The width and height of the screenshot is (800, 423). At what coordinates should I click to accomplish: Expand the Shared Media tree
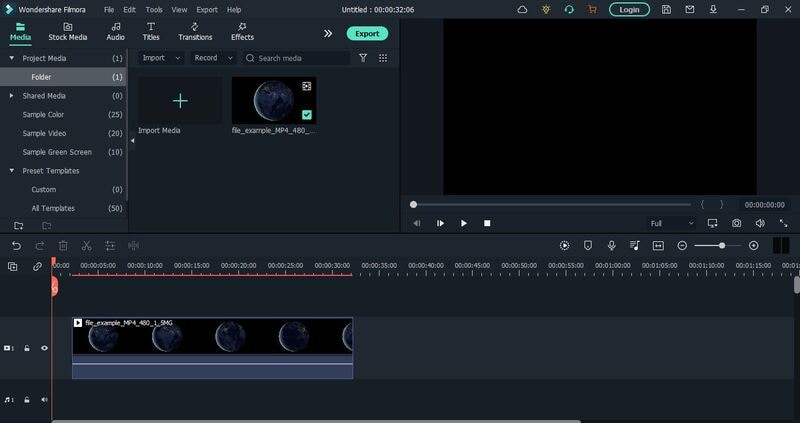[11, 96]
